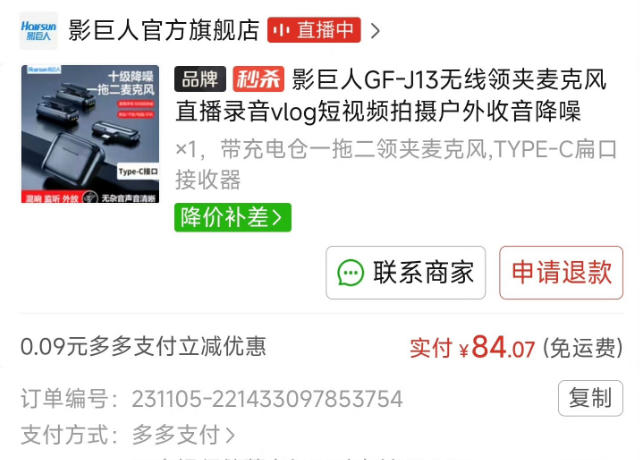Tap the 品牌 brand tag

(200, 79)
